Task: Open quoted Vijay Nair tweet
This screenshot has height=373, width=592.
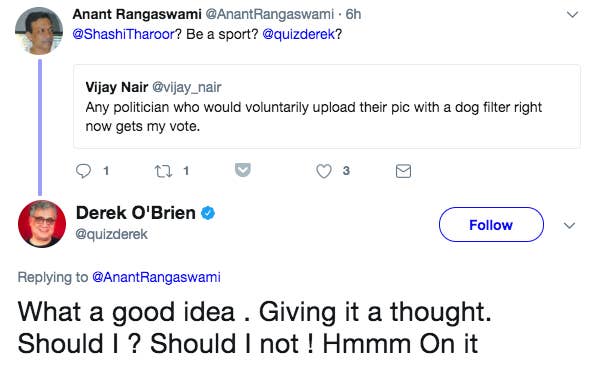Action: pos(327,106)
